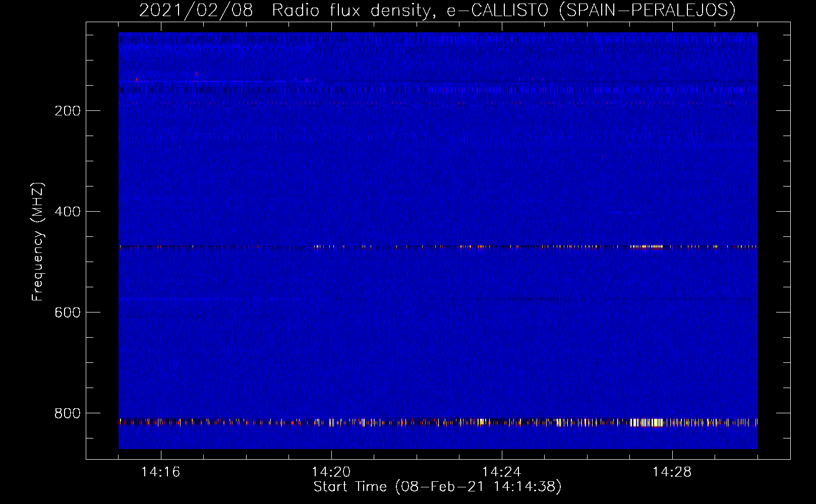The width and height of the screenshot is (816, 504).
Task: Select the 600 frequency tick label
Action: point(68,312)
